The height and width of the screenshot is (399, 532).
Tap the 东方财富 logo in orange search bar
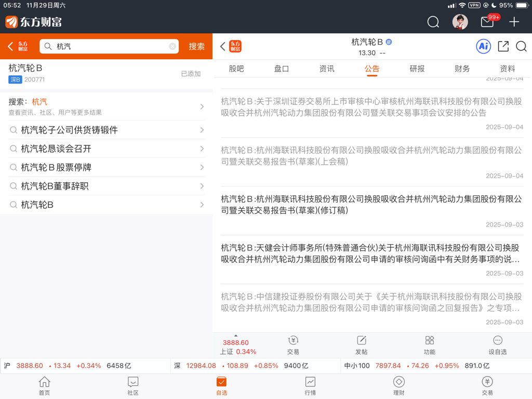(23, 46)
